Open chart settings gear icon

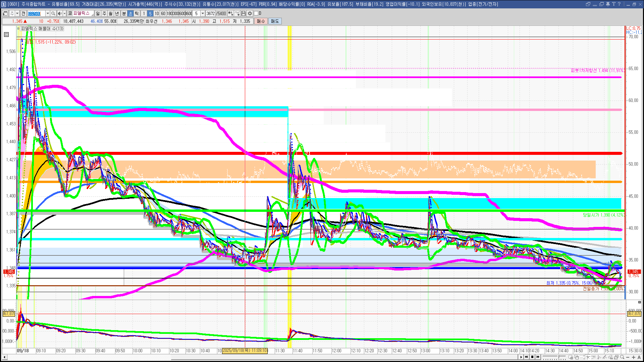click(x=250, y=13)
